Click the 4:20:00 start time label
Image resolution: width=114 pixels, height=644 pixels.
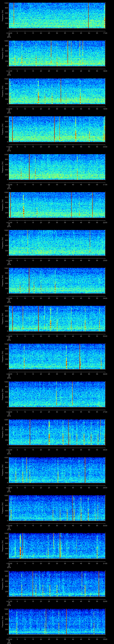(9, 184)
